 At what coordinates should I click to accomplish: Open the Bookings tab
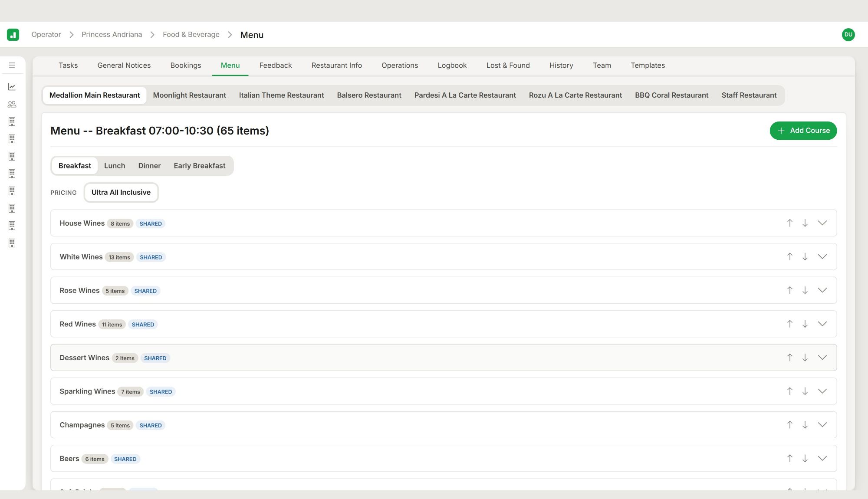click(186, 66)
